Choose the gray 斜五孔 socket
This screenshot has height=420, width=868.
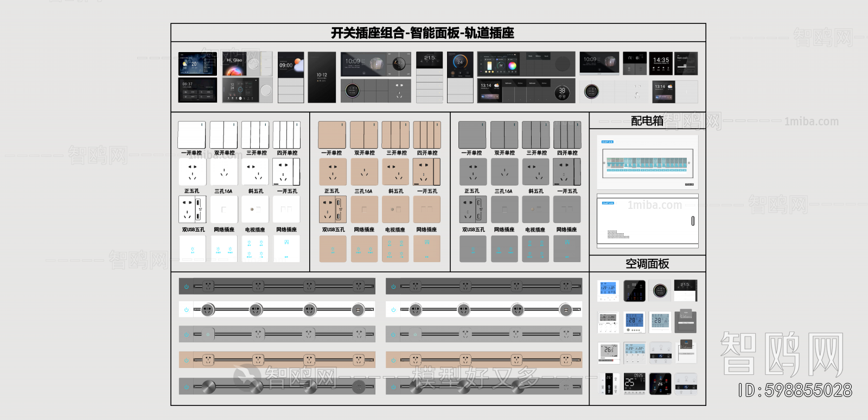535,172
